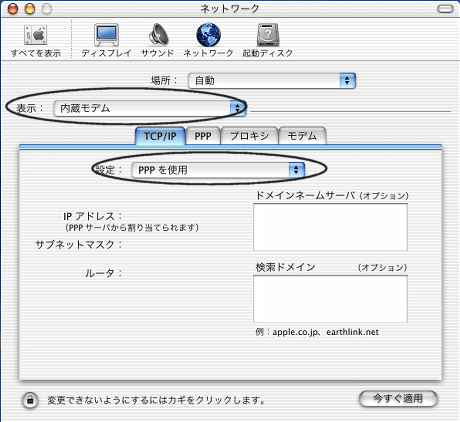Open the すべてを表示 (Show All) icon
The height and width of the screenshot is (422, 460).
36,35
